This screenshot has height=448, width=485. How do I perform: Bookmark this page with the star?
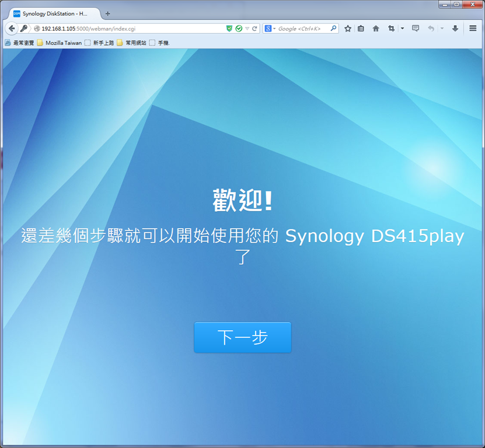click(x=348, y=29)
